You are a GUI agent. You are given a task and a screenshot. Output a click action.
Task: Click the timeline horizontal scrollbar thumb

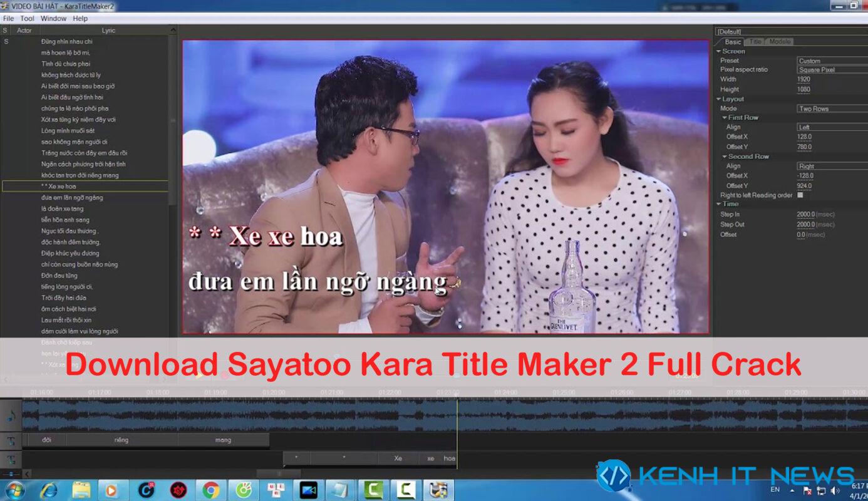coord(279,473)
